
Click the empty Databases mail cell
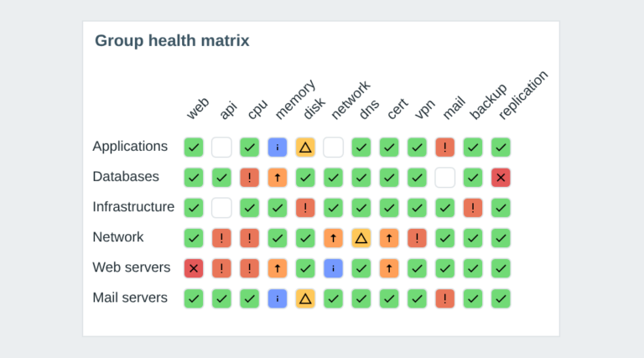pyautogui.click(x=444, y=178)
